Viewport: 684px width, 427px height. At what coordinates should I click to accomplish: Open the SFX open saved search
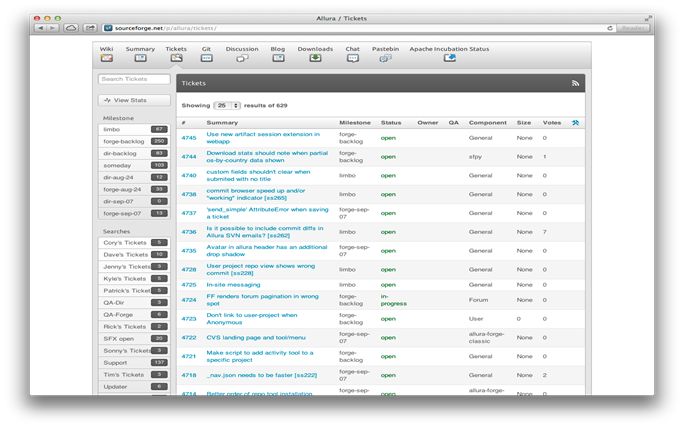click(133, 338)
